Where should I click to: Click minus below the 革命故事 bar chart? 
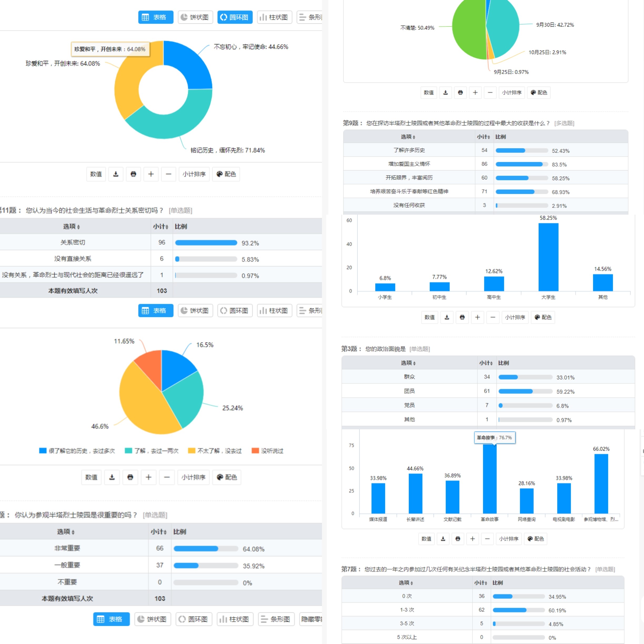tap(487, 539)
